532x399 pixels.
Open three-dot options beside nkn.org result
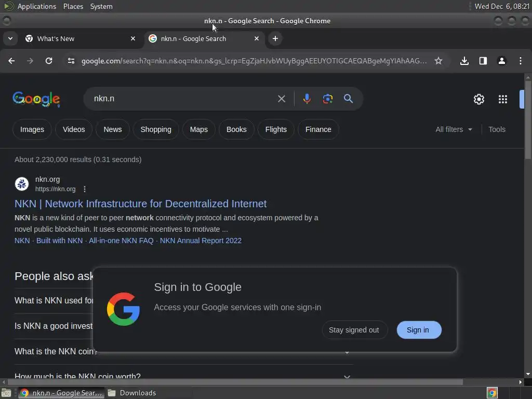click(x=85, y=189)
